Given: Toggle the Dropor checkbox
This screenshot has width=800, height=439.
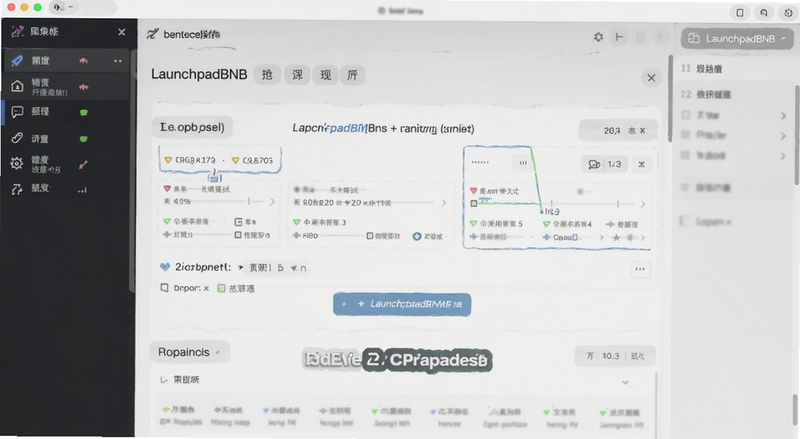Looking at the screenshot, I should 164,288.
